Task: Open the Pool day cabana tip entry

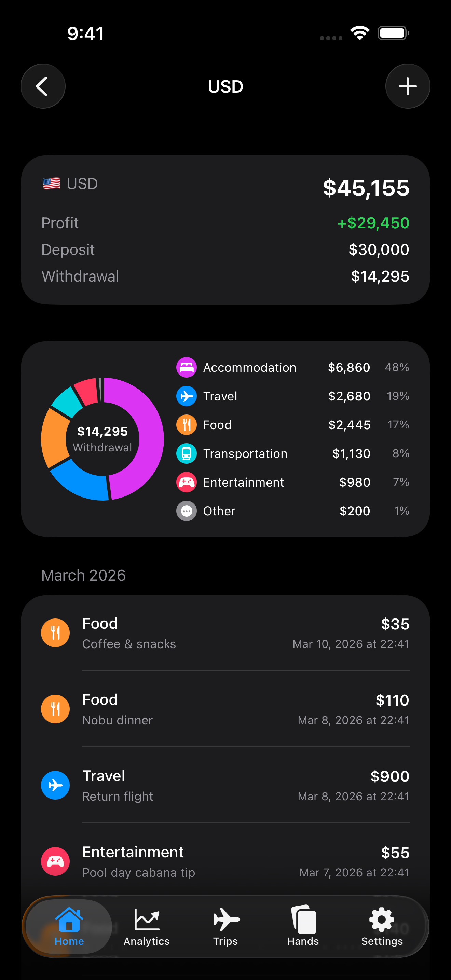Action: [x=225, y=861]
